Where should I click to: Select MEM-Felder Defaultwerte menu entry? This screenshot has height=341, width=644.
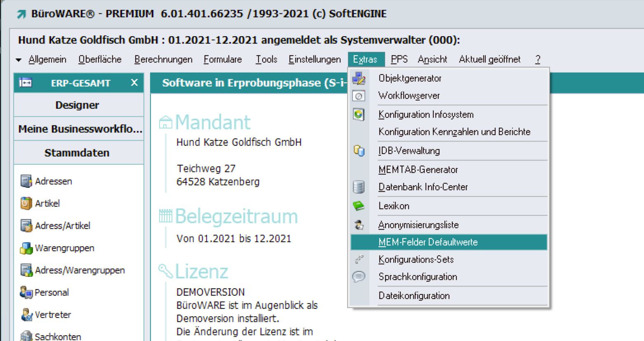pos(428,242)
